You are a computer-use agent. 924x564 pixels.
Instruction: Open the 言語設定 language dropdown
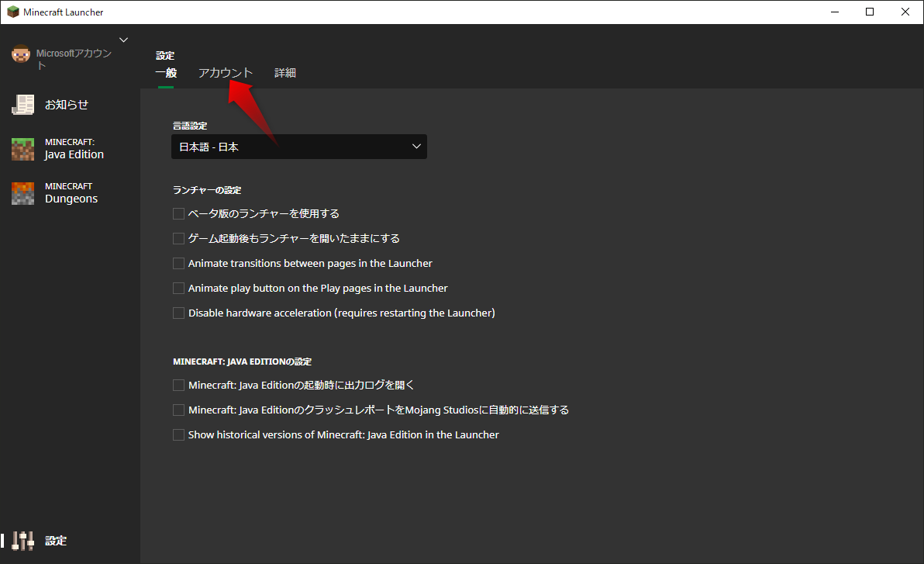(x=298, y=147)
